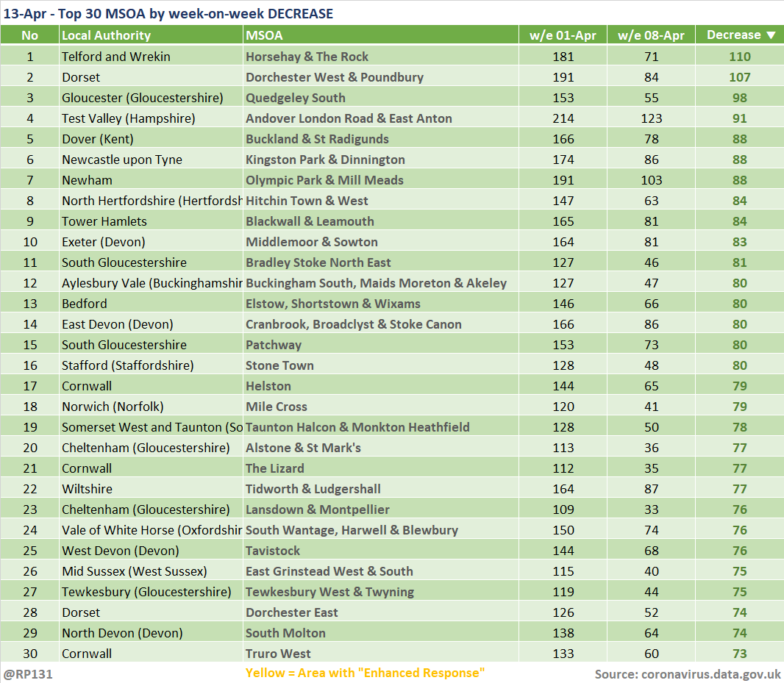Image resolution: width=784 pixels, height=683 pixels.
Task: Select cell 'Alstone & St Mark's'
Action: pos(380,448)
